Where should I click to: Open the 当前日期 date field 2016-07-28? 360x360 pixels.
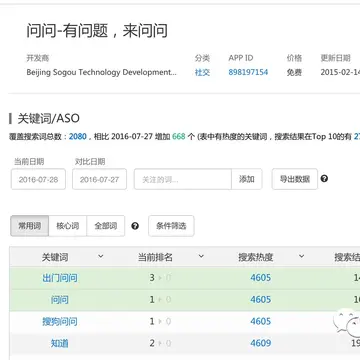click(x=38, y=179)
